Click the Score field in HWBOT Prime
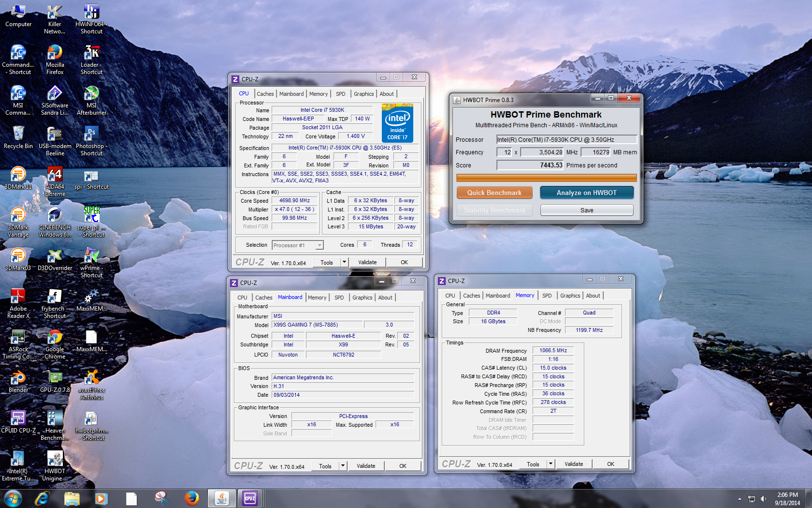This screenshot has width=812, height=508. click(x=530, y=165)
